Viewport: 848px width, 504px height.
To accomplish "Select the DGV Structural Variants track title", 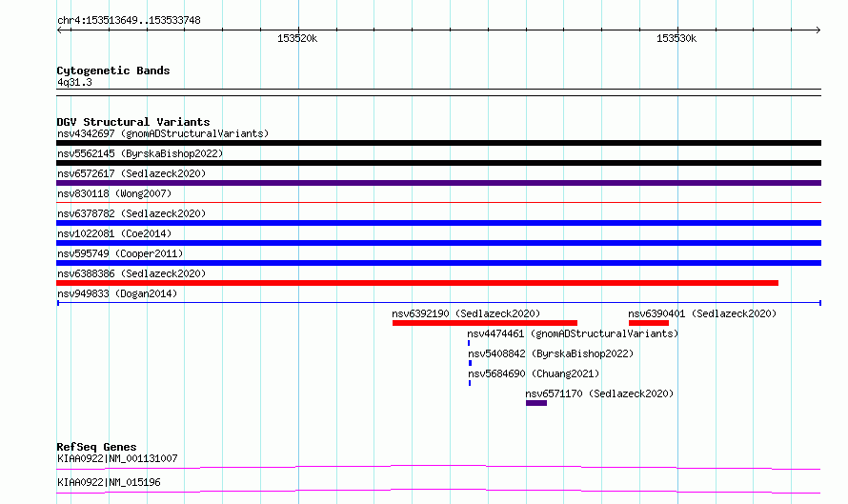I will point(133,122).
